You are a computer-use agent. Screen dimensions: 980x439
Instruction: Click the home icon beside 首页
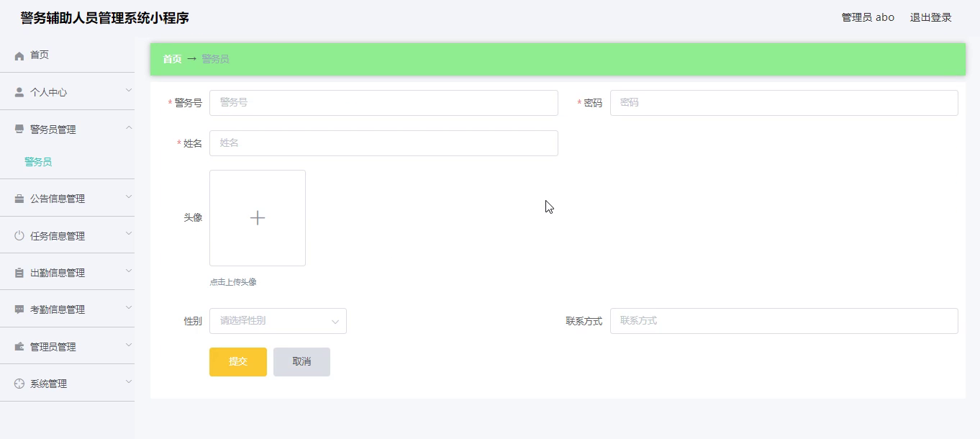tap(19, 55)
